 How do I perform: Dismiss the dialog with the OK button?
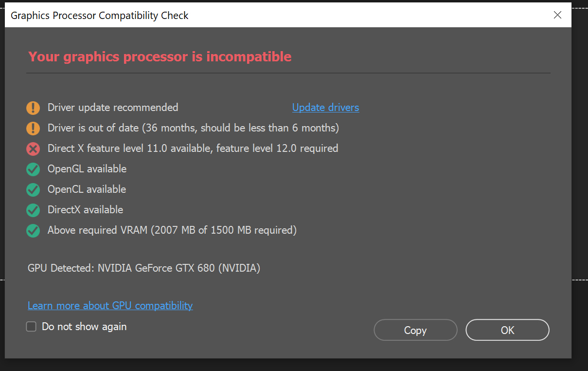pyautogui.click(x=507, y=330)
